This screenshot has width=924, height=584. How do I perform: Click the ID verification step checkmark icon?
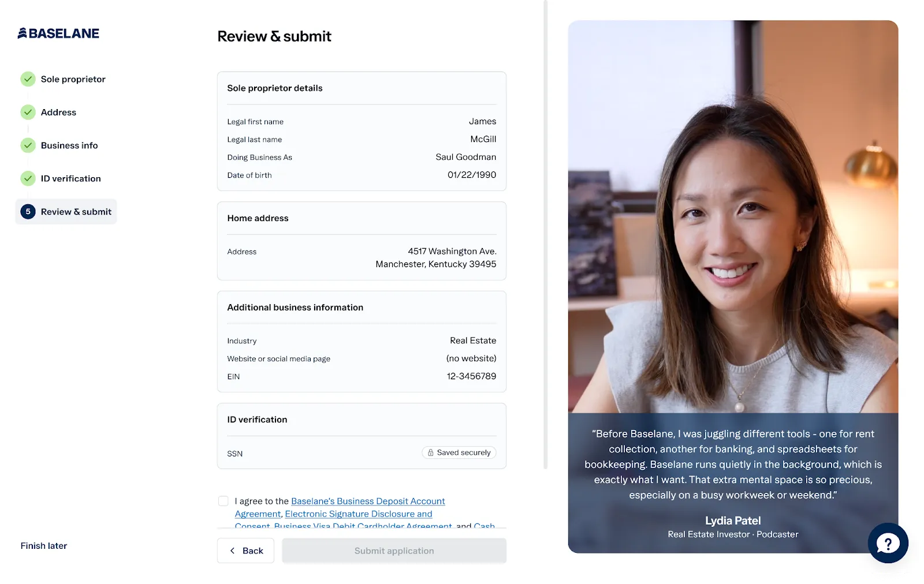click(x=28, y=178)
